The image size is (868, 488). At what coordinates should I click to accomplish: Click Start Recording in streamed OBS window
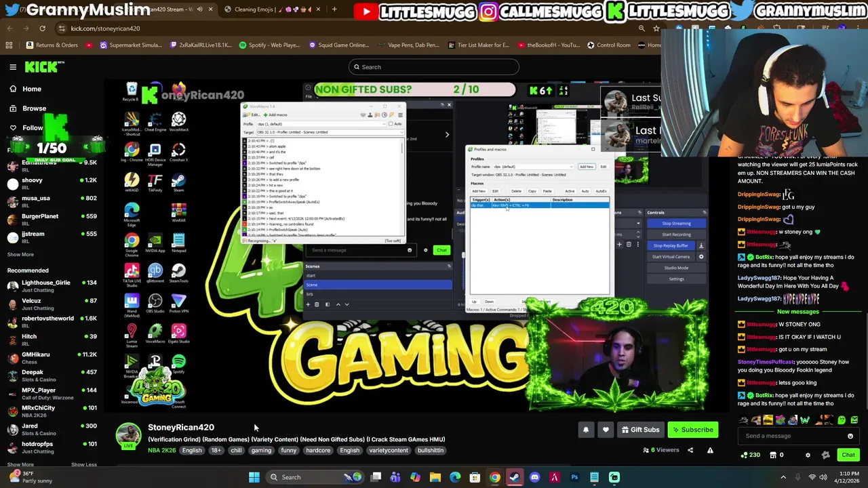676,235
